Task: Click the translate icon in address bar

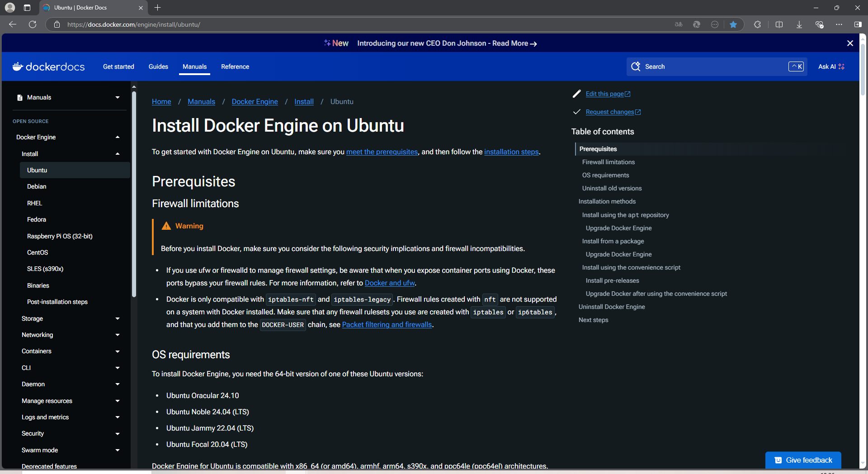Action: click(x=679, y=24)
